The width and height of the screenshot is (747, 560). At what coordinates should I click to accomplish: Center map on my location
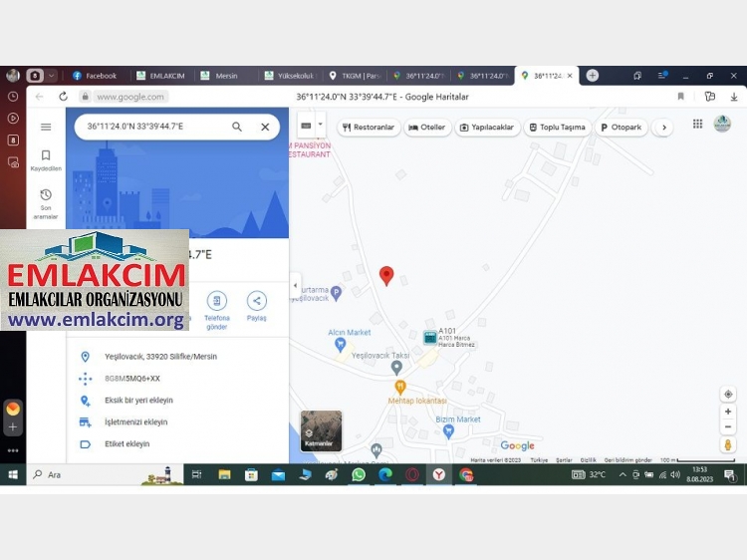(x=728, y=395)
